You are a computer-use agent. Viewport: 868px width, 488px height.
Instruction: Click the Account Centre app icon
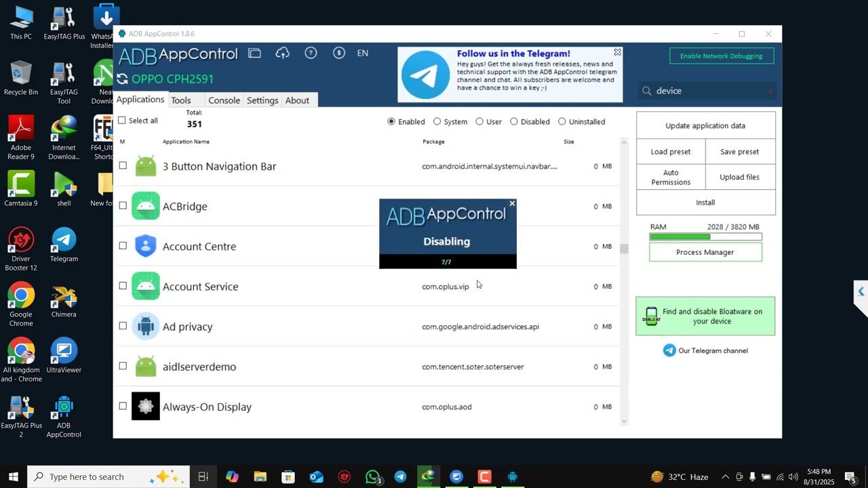pos(146,246)
